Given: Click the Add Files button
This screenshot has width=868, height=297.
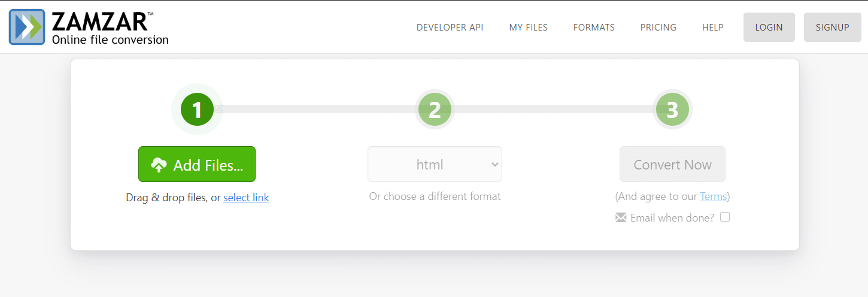Looking at the screenshot, I should 197,164.
